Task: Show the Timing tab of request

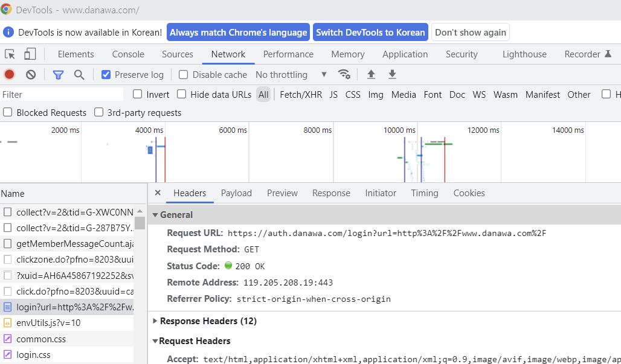Action: pos(425,193)
